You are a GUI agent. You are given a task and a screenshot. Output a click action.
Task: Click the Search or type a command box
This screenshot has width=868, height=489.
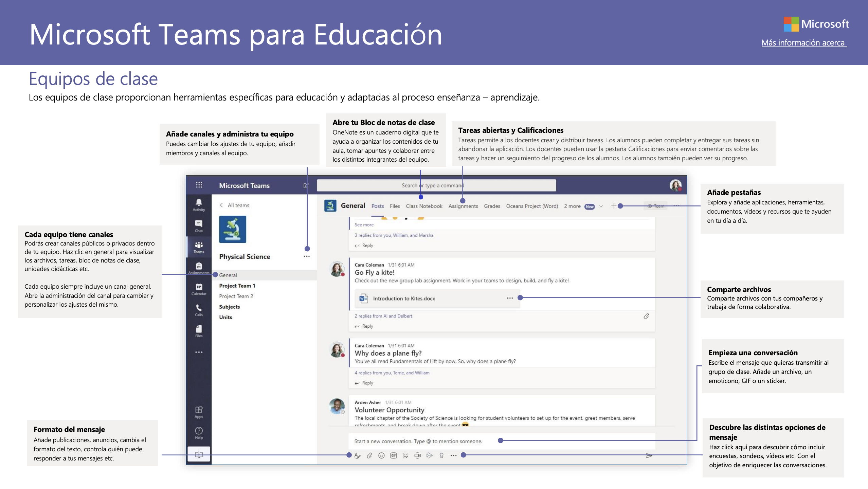[436, 185]
